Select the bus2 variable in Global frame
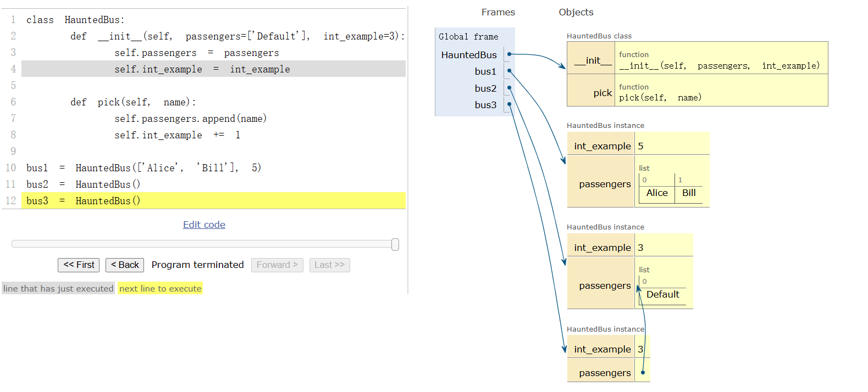The height and width of the screenshot is (392, 868). pyautogui.click(x=485, y=88)
